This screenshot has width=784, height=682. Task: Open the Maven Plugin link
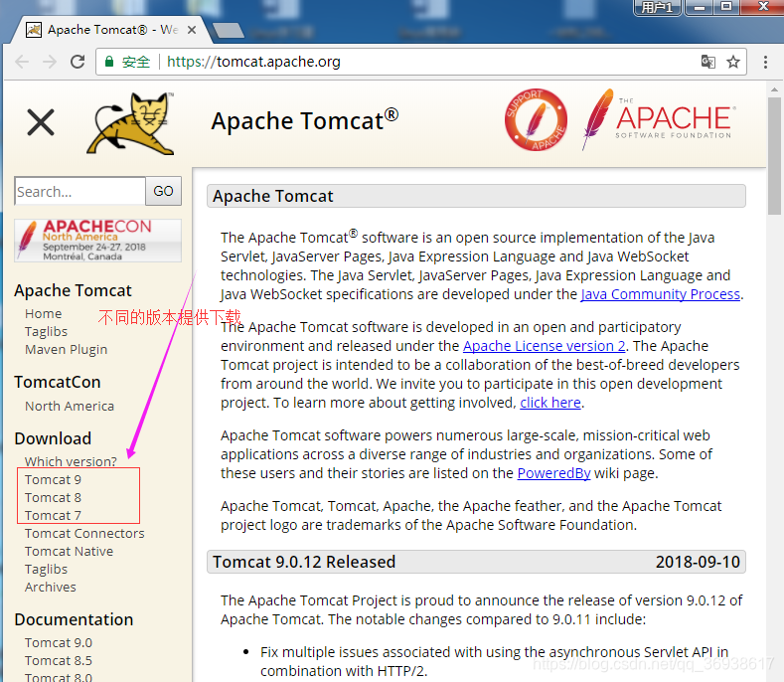(x=66, y=350)
